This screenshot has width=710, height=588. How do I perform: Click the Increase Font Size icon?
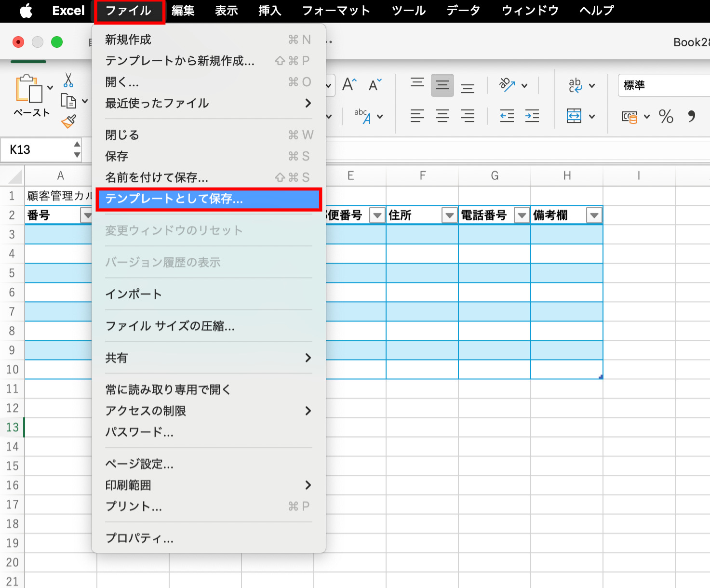point(349,85)
